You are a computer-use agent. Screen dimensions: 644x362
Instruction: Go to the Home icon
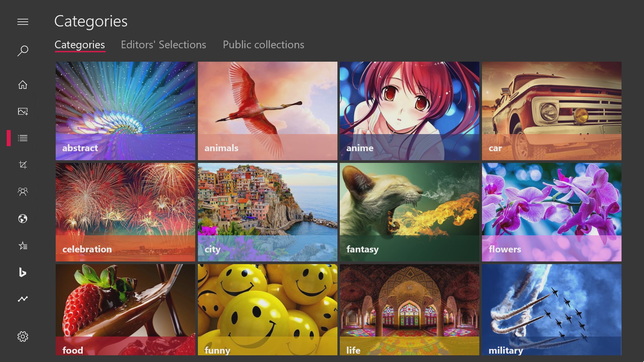23,85
